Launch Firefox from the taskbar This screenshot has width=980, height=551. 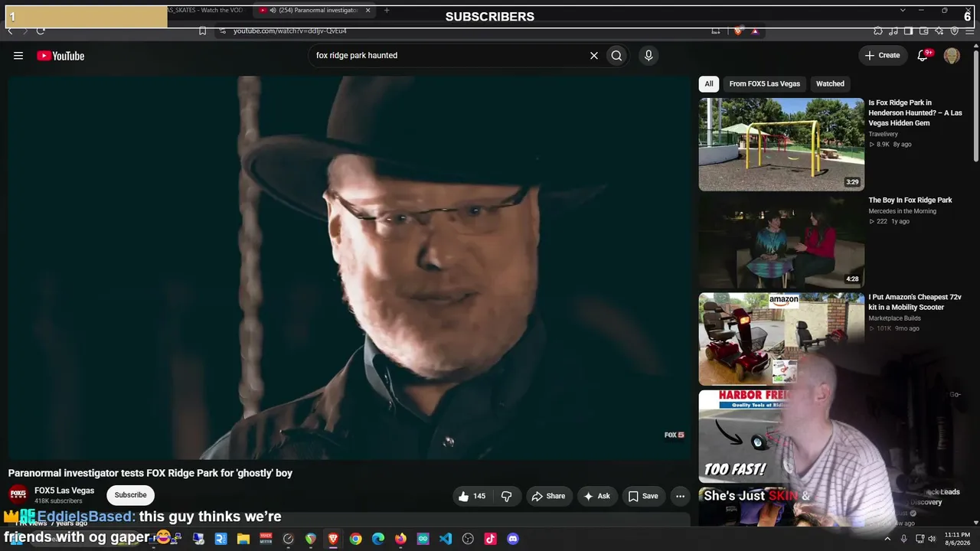(x=400, y=539)
